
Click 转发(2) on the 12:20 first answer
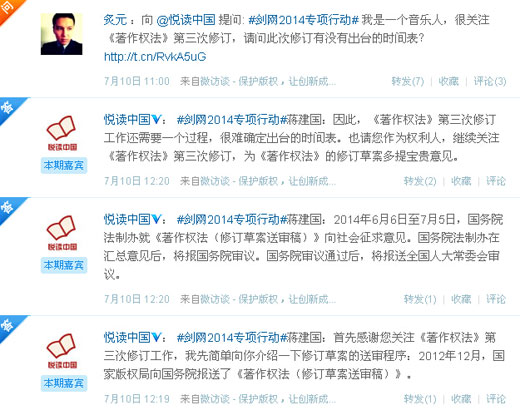pyautogui.click(x=420, y=181)
